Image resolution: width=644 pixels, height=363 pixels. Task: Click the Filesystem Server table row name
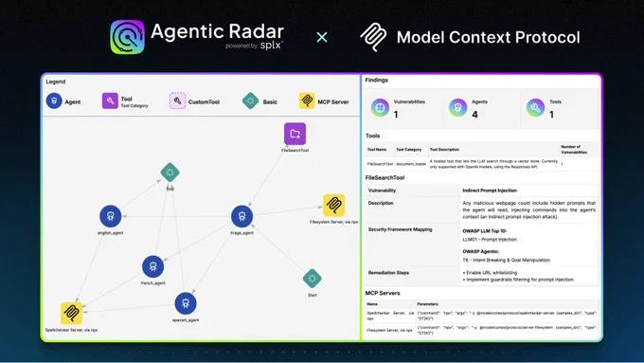pyautogui.click(x=389, y=330)
